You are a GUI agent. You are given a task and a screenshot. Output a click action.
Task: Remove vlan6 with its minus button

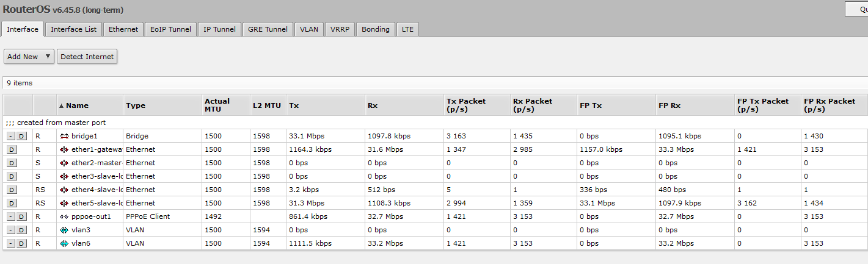click(x=11, y=243)
